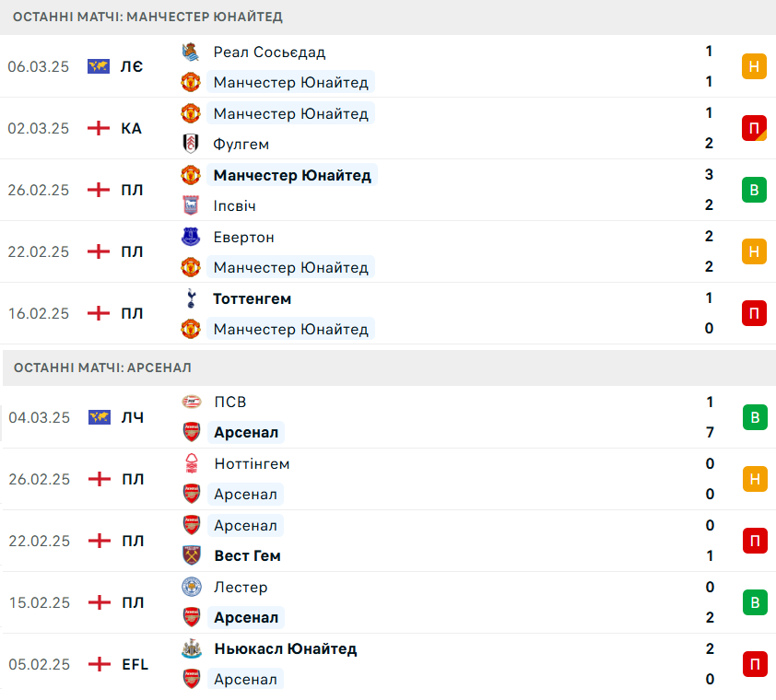Click the Вест Гем team name
776x700 pixels.
(247, 555)
